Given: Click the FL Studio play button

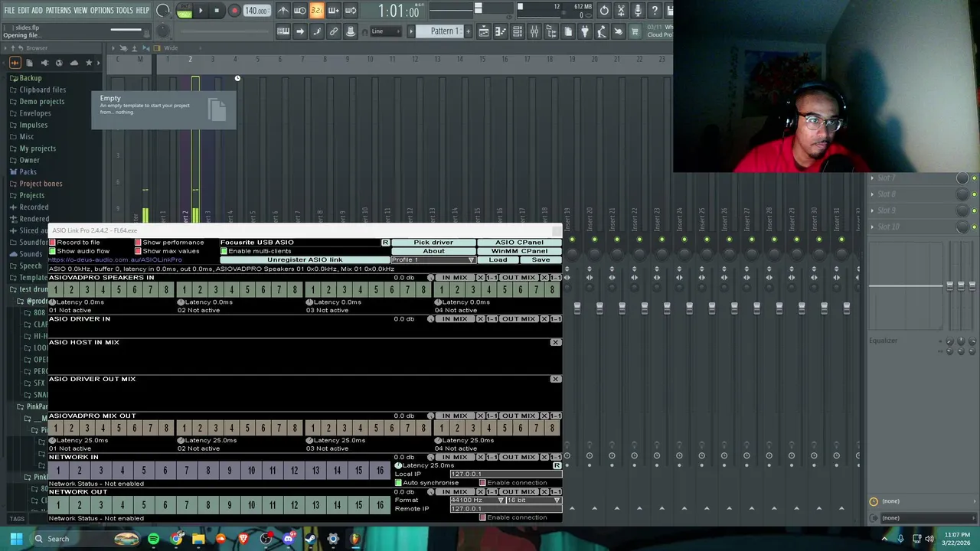Looking at the screenshot, I should 201,11.
